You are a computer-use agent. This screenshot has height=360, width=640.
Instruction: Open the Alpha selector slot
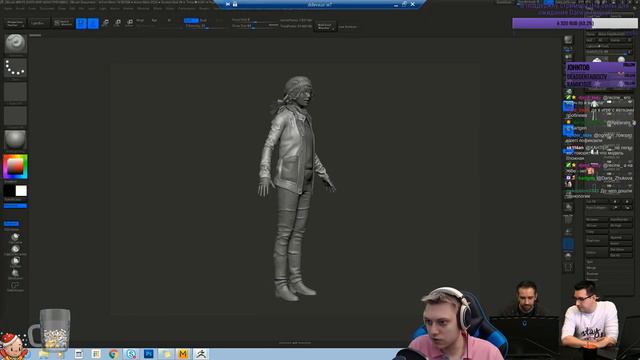[16, 92]
